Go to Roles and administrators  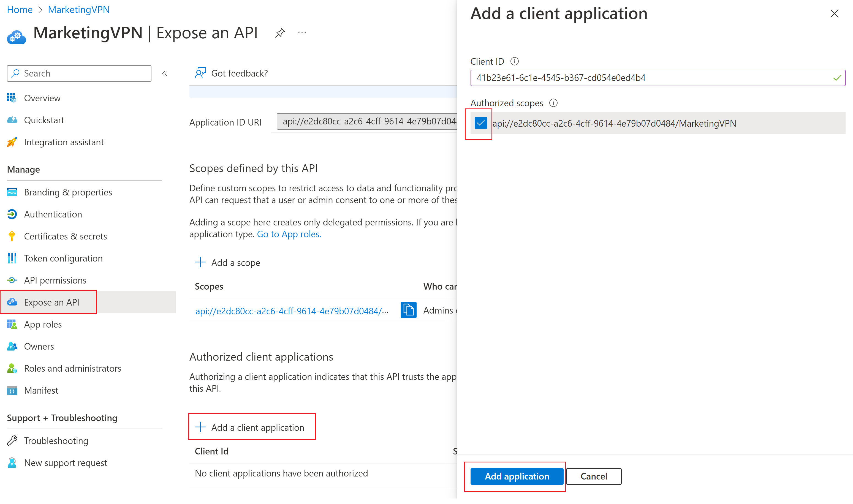73,369
